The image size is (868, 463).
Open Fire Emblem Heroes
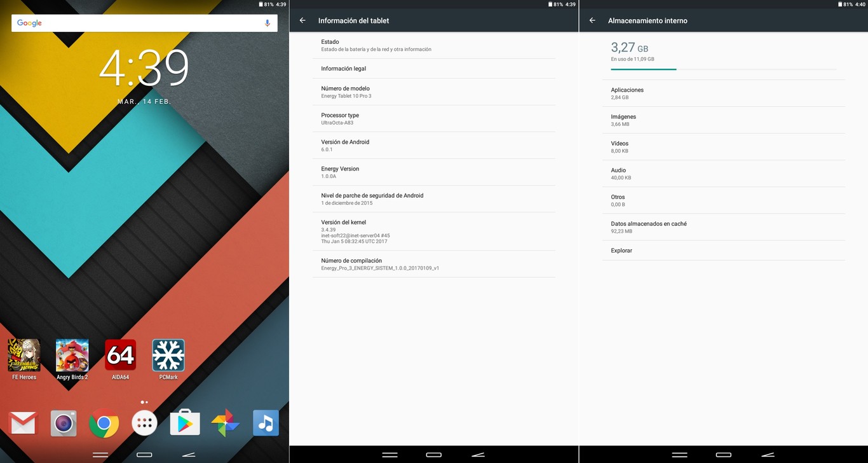point(24,356)
